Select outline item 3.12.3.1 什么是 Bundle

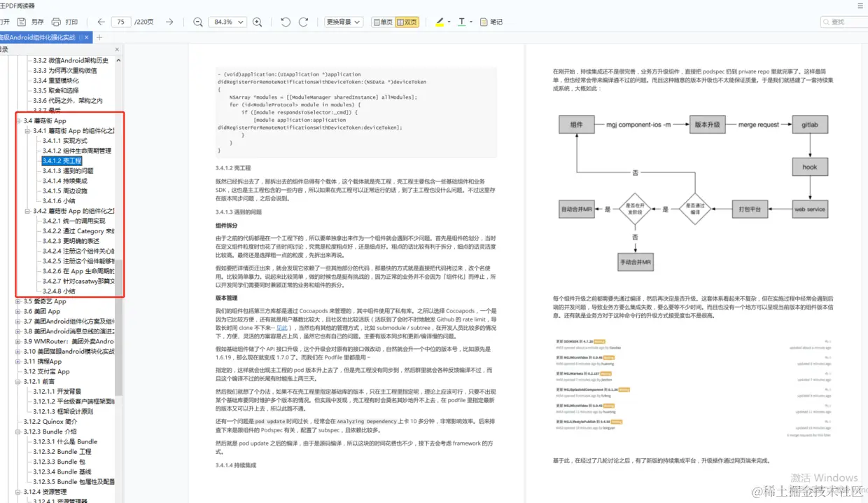tap(65, 441)
